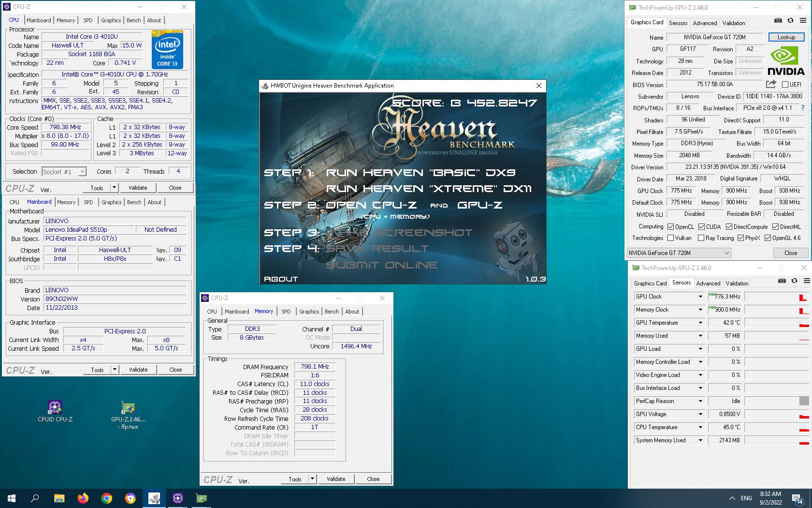812x508 pixels.
Task: Click Close button in GPU-Z Graphics Card window
Action: (791, 253)
